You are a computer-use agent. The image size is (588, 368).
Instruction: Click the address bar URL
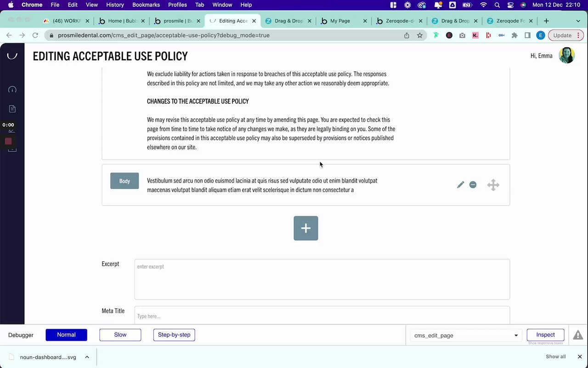164,35
